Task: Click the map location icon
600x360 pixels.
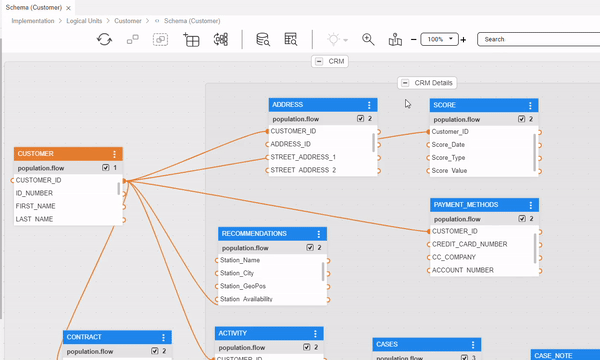Action: [395, 39]
